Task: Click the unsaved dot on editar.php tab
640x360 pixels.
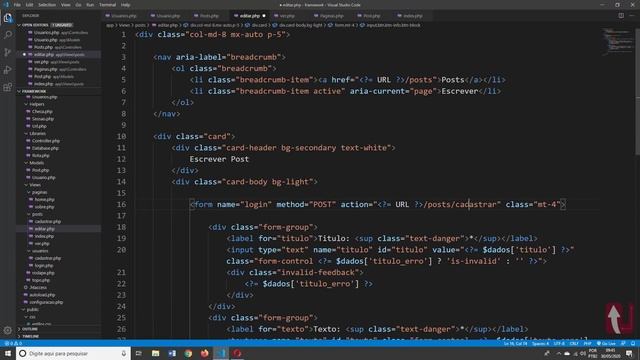Action: [x=264, y=16]
